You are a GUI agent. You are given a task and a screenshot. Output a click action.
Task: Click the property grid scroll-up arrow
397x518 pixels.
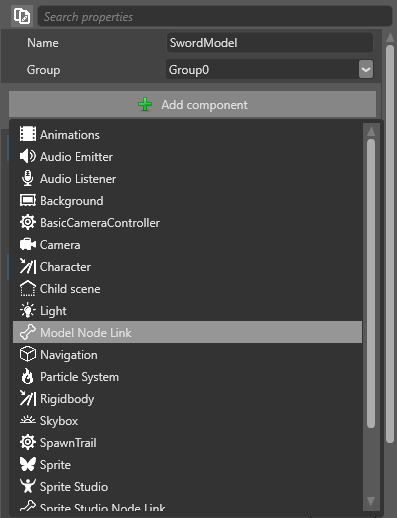(390, 37)
